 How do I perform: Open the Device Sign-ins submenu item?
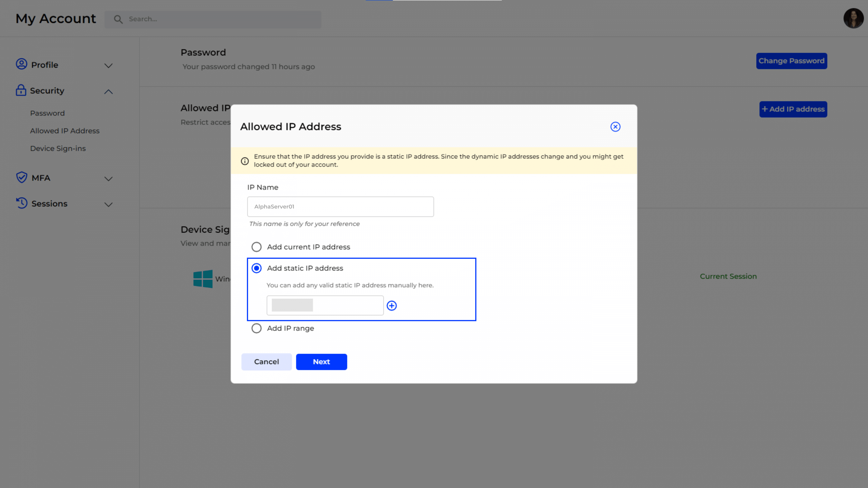(x=58, y=149)
